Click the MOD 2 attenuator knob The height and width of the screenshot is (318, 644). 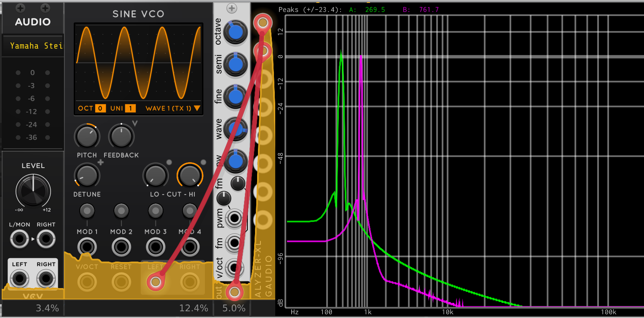click(121, 210)
